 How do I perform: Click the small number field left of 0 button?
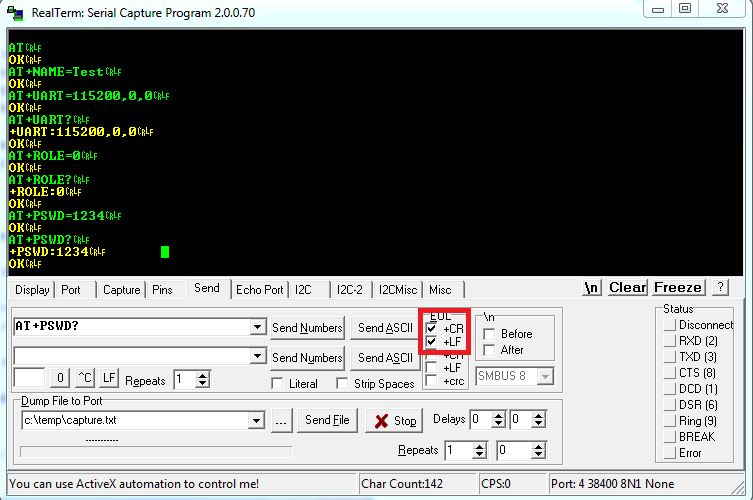point(29,378)
